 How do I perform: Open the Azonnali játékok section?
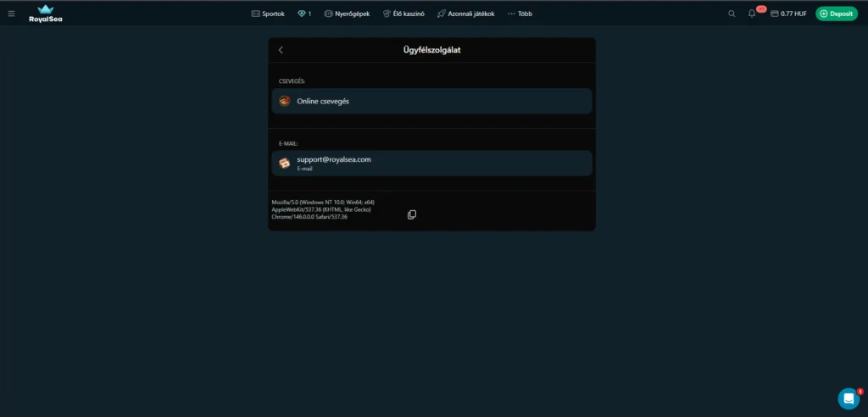tap(465, 14)
